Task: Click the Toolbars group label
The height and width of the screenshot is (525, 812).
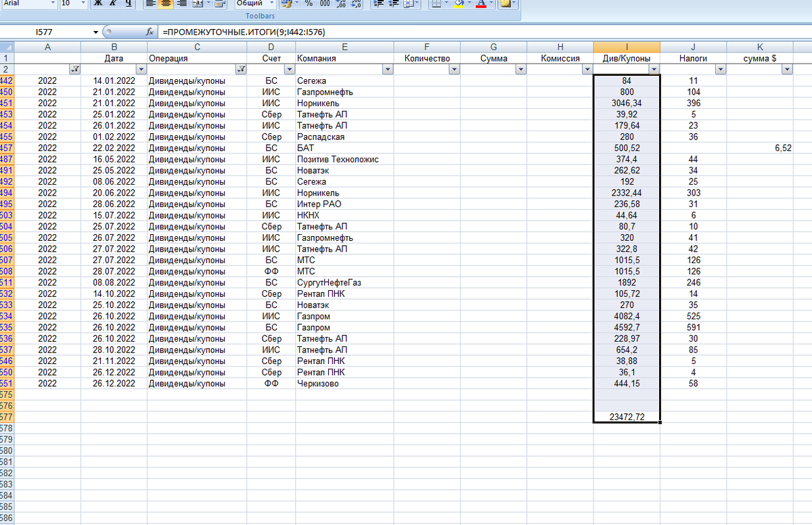Action: pyautogui.click(x=261, y=15)
